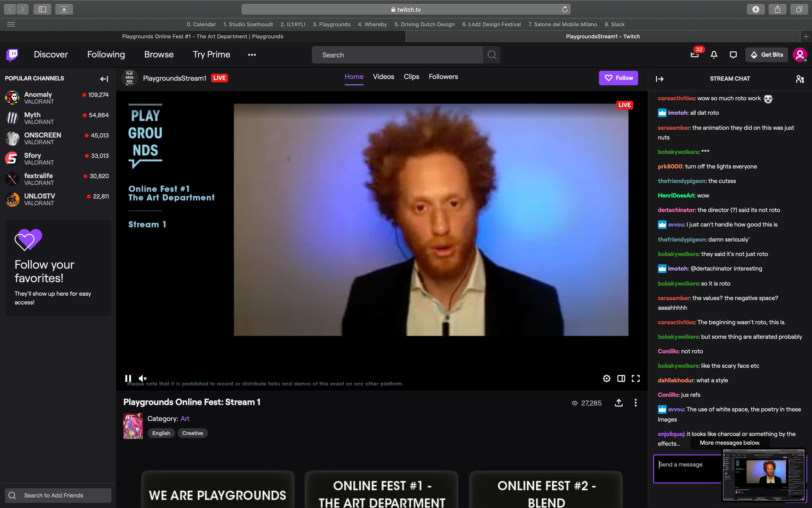The image size is (812, 508).
Task: Open the three-dot more menu in top navigation
Action: click(252, 55)
